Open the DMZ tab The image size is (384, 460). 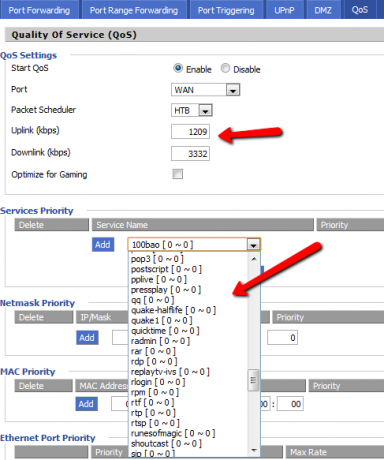pyautogui.click(x=323, y=10)
